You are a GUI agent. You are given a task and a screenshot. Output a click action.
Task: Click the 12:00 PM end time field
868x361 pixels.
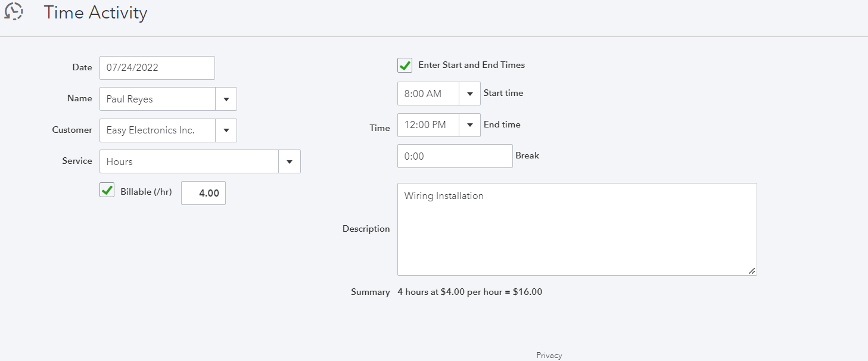(x=428, y=125)
